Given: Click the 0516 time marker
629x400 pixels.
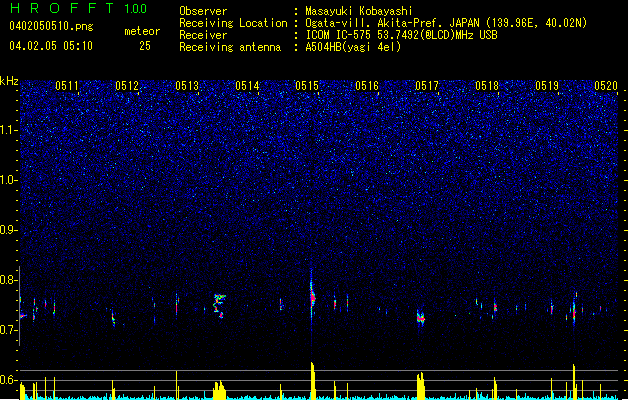Looking at the screenshot, I should tap(367, 86).
